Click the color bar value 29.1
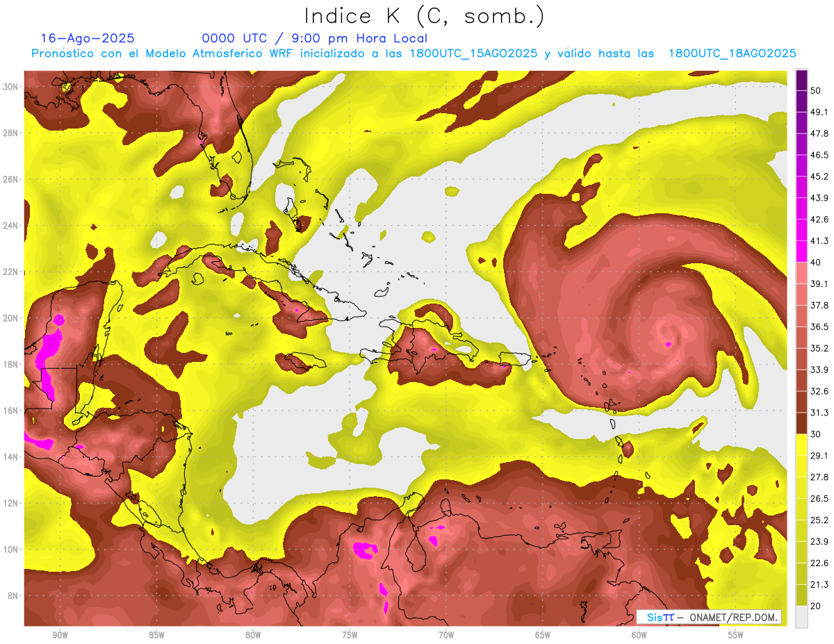 tap(819, 456)
